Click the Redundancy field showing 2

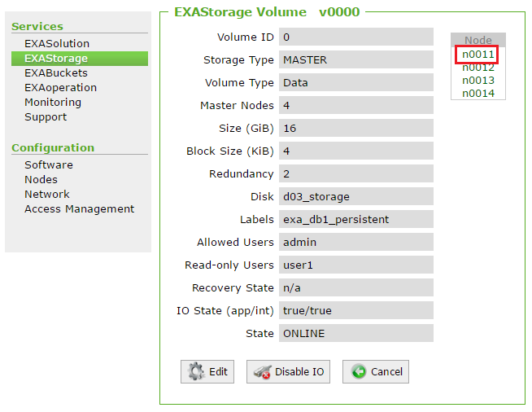[x=356, y=173]
